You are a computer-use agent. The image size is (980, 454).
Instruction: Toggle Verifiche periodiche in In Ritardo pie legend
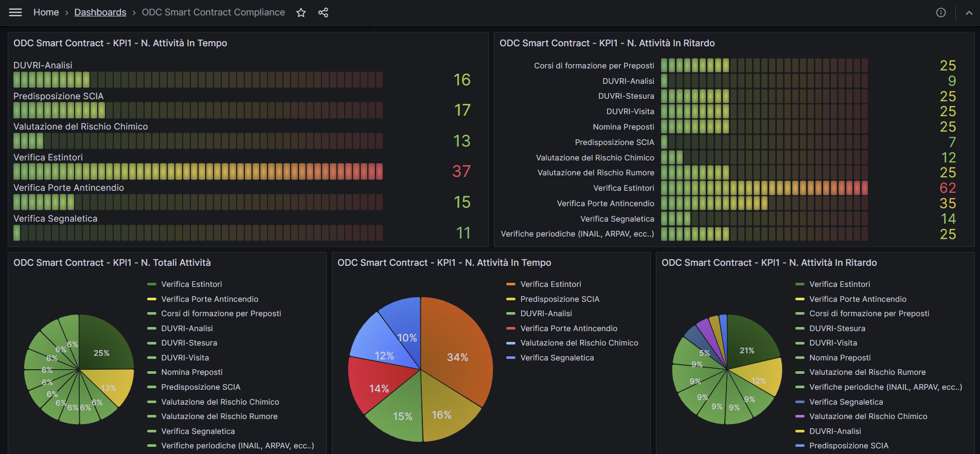point(886,387)
